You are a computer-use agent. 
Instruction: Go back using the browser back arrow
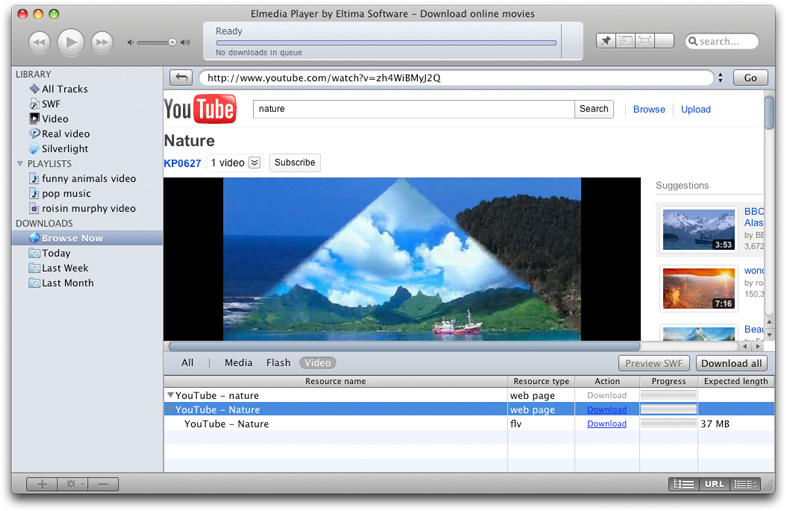point(181,78)
